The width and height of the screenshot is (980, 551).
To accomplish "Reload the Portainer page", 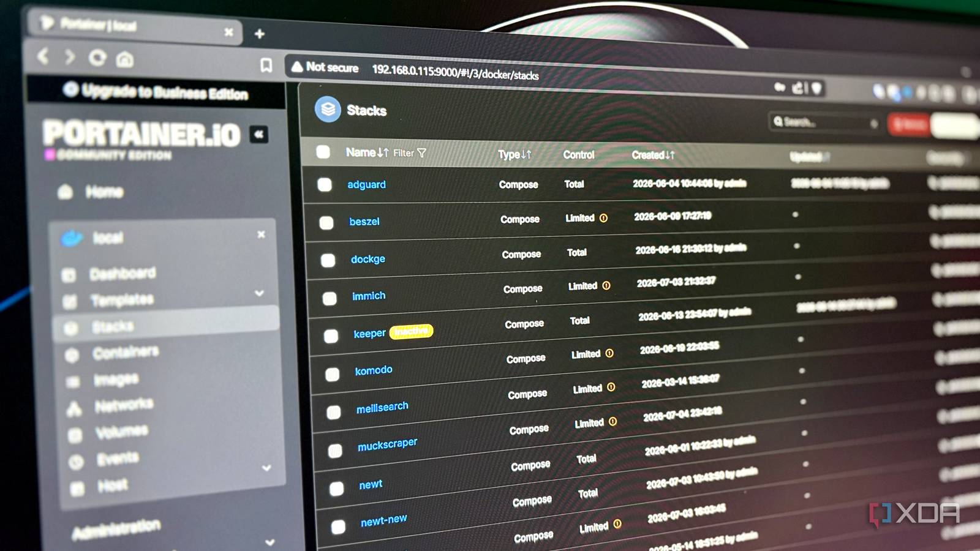I will [97, 58].
